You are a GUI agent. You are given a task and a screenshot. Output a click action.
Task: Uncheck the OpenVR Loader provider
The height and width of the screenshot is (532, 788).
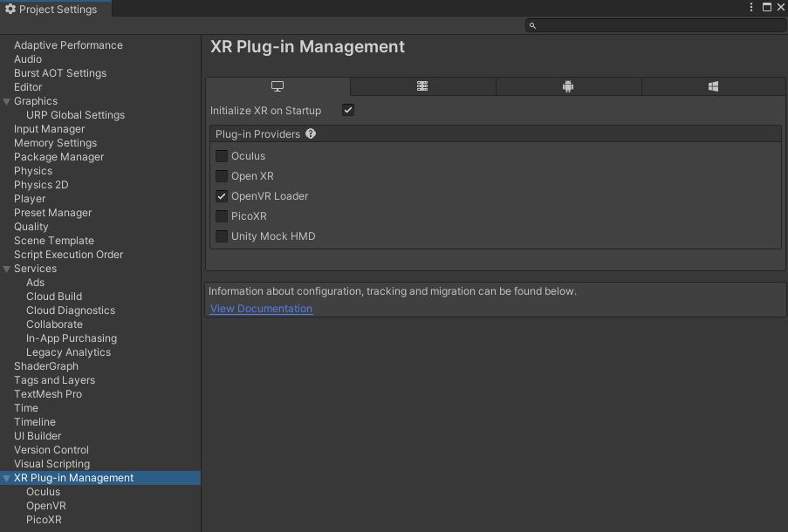coord(222,196)
